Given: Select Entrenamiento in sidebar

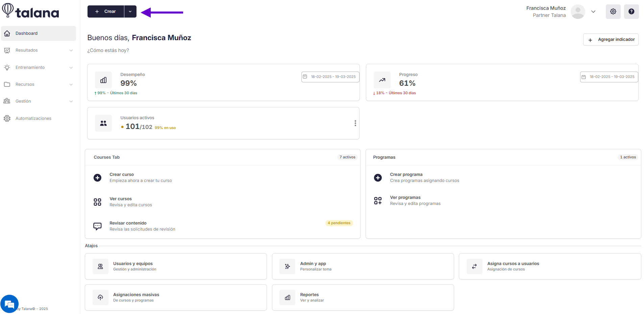Looking at the screenshot, I should 39,68.
